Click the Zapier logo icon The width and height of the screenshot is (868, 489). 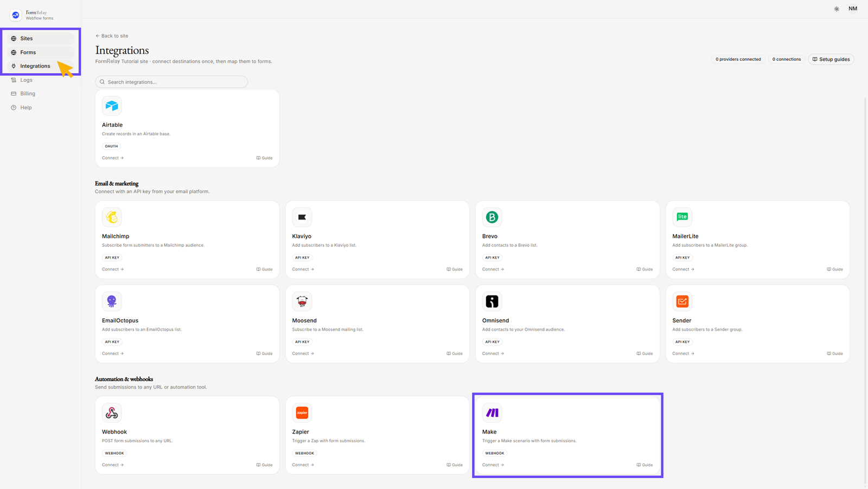click(x=302, y=413)
